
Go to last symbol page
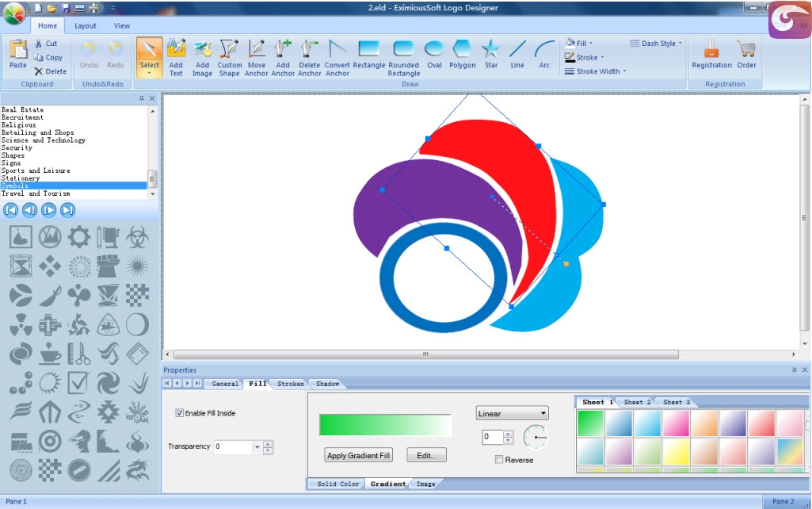[x=67, y=210]
